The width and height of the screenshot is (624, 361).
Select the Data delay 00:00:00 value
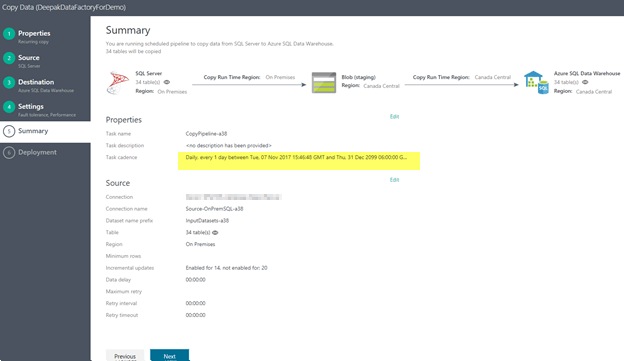[195, 280]
